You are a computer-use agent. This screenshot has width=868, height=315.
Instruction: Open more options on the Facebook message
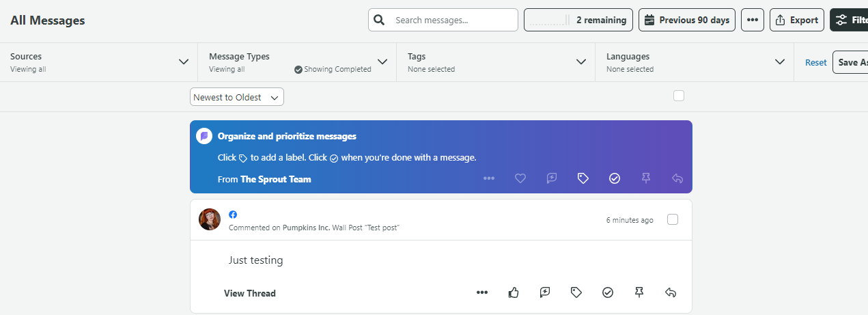[x=482, y=292]
